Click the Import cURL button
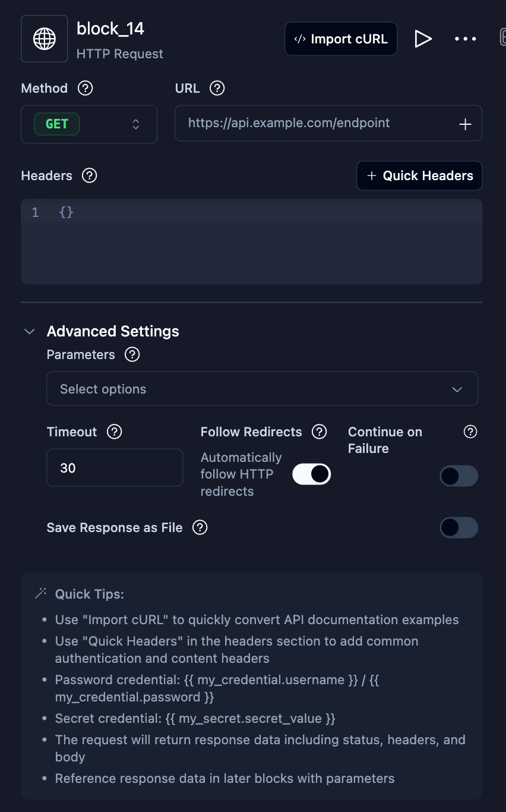The width and height of the screenshot is (506, 812). pyautogui.click(x=341, y=39)
